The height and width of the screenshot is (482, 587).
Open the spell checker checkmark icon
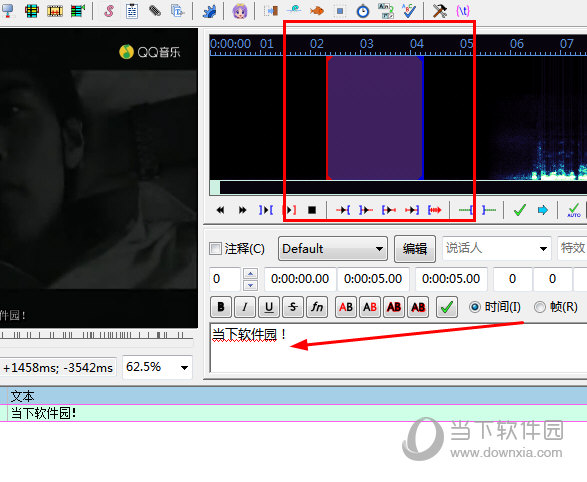[x=409, y=11]
